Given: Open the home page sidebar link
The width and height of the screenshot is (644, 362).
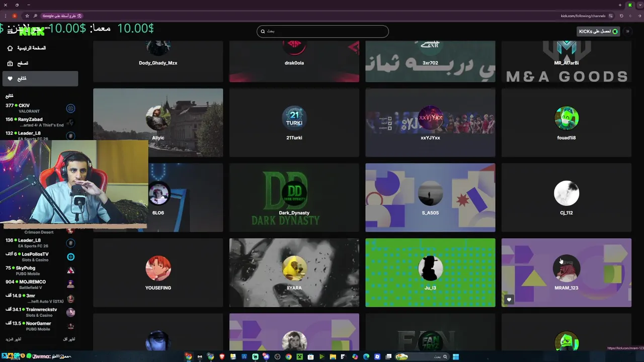Looking at the screenshot, I should [40, 48].
